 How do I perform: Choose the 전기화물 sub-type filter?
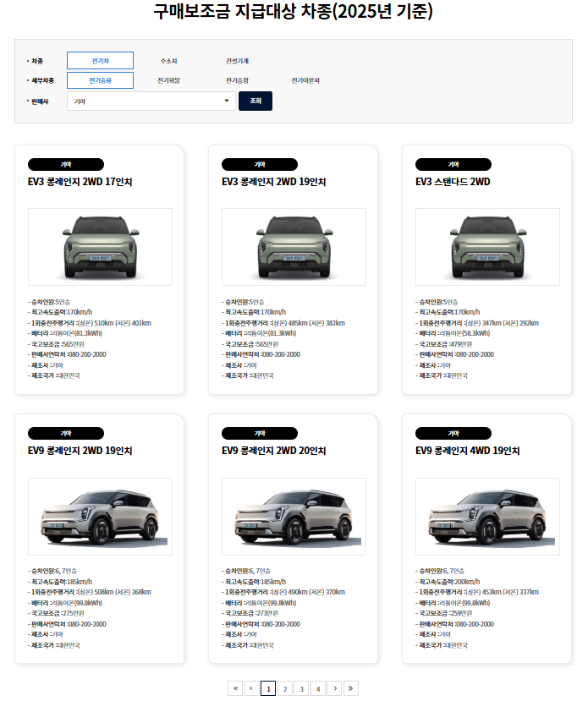[168, 80]
